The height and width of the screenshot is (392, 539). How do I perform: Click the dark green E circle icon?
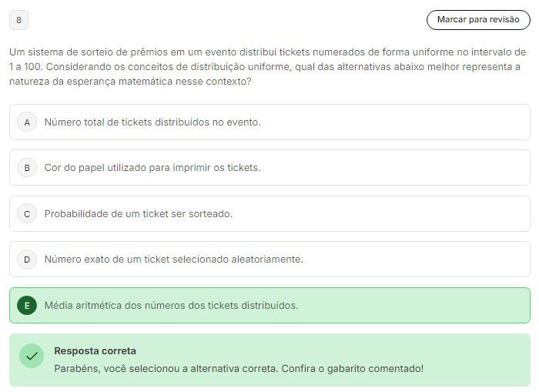click(x=27, y=306)
